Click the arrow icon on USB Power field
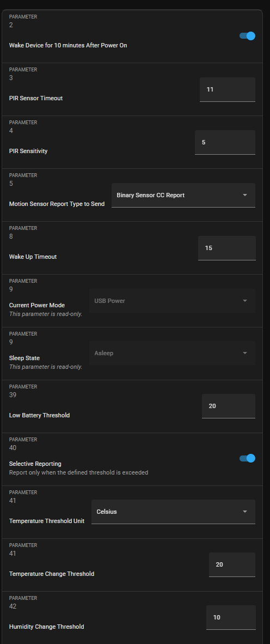The image size is (270, 644). [245, 301]
